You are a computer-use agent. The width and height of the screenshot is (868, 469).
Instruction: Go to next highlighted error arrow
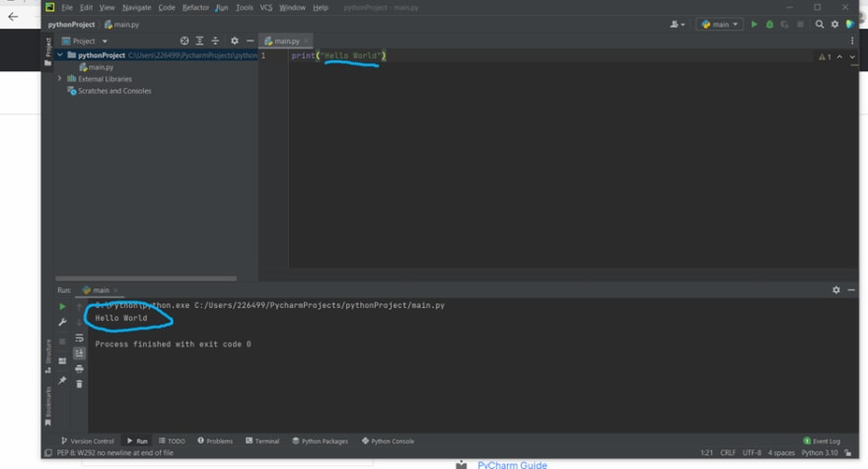click(852, 56)
